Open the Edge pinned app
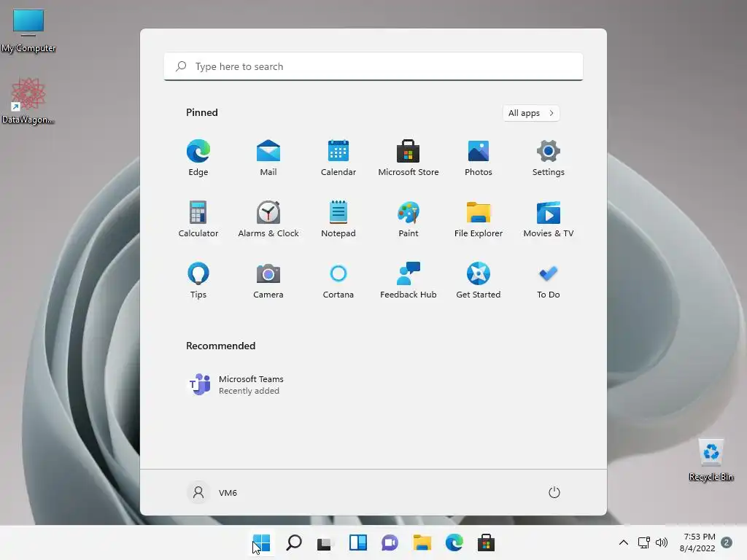Image resolution: width=747 pixels, height=560 pixels. (x=198, y=157)
